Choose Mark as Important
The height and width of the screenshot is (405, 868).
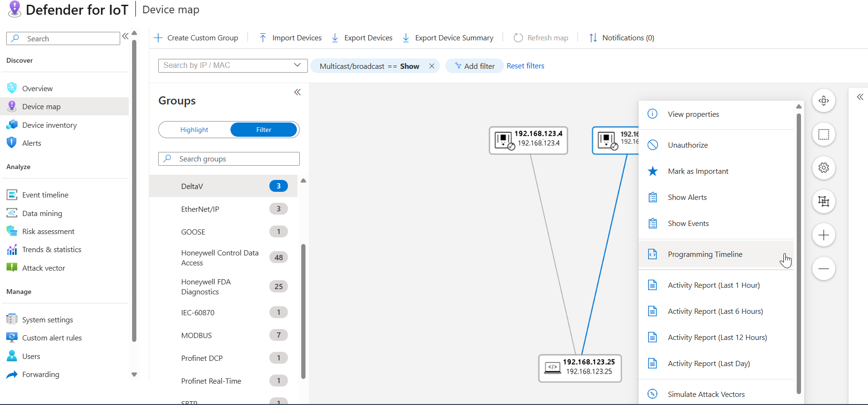(x=716, y=171)
